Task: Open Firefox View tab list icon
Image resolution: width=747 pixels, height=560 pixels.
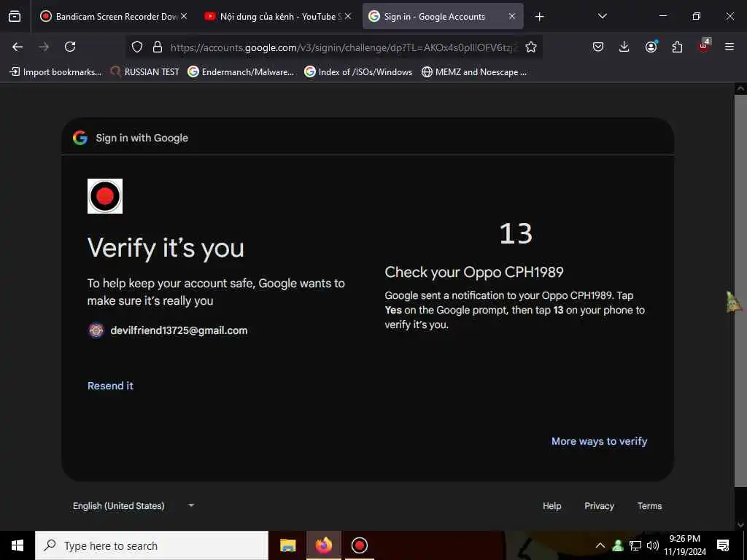Action: (15, 16)
